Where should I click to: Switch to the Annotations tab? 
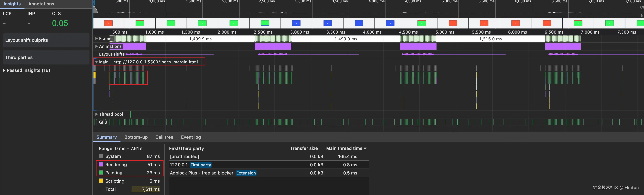pyautogui.click(x=41, y=4)
